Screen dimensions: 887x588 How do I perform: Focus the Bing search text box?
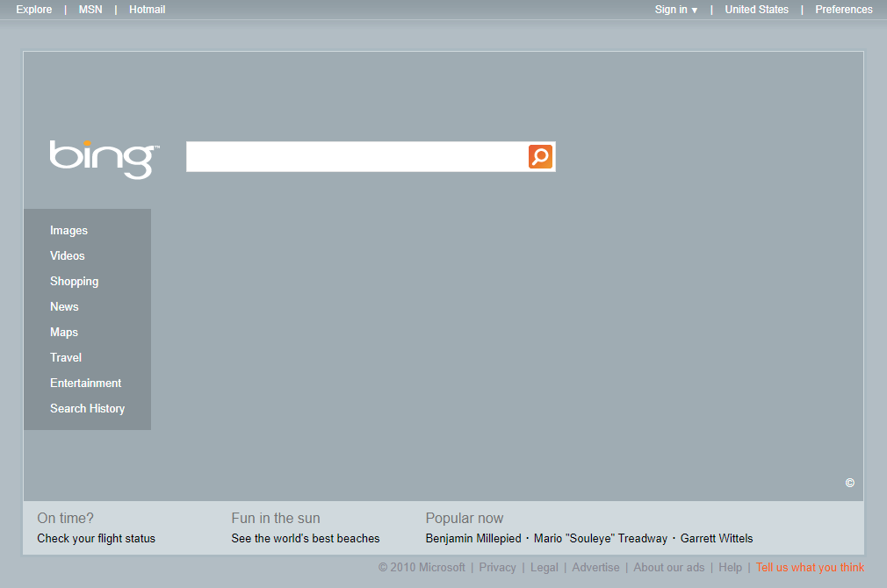pos(357,156)
